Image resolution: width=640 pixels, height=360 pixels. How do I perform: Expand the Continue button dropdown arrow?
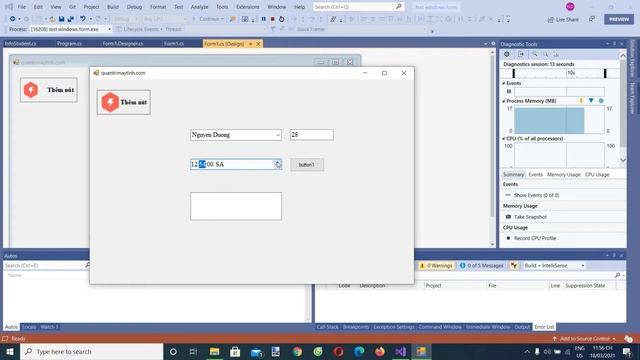pyautogui.click(x=222, y=19)
